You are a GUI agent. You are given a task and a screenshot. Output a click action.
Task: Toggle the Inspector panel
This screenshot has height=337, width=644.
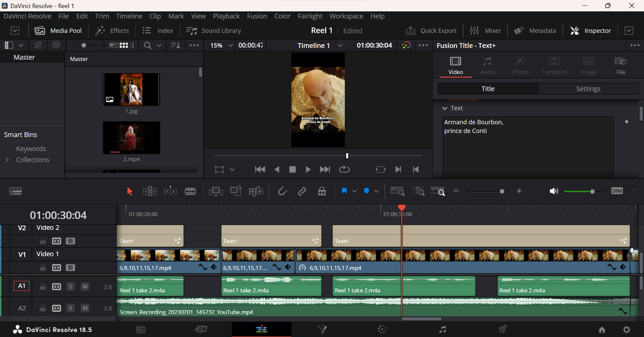point(591,30)
